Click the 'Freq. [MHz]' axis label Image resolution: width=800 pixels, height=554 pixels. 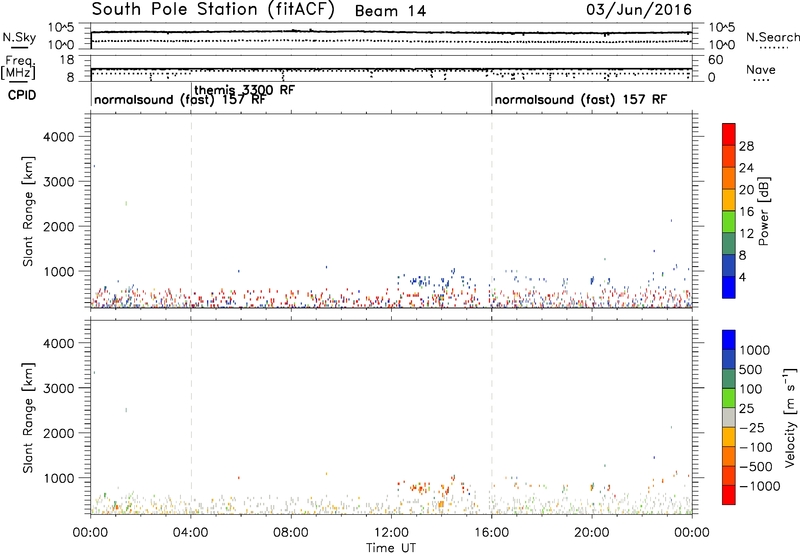click(19, 67)
